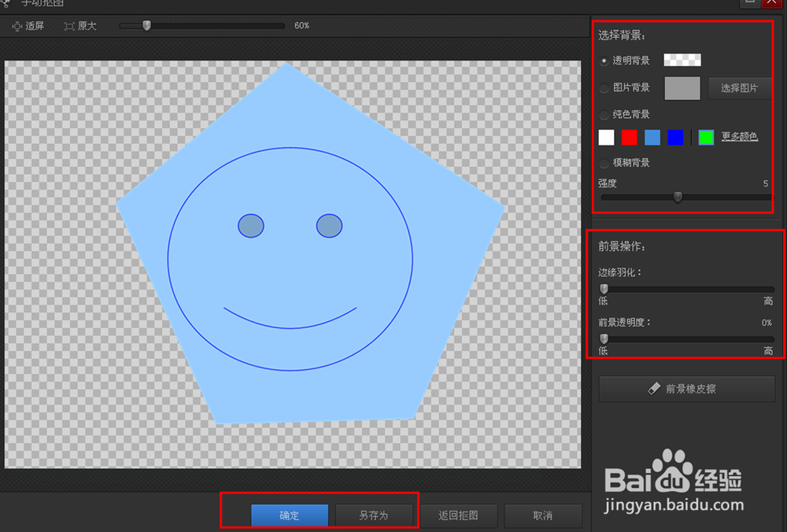Open 更多颜色 (more colors) link
The image size is (787, 532).
click(x=741, y=137)
